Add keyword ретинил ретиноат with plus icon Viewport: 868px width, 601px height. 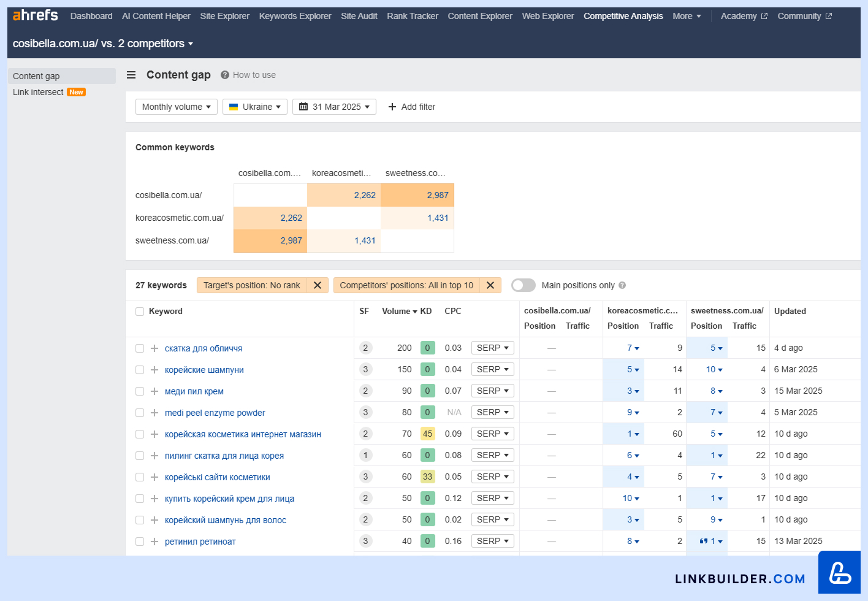pos(154,542)
